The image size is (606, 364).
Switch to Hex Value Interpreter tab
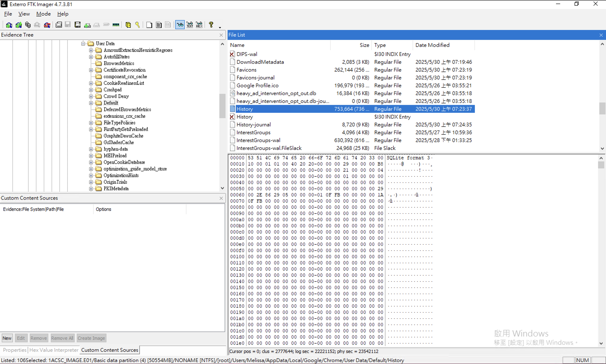point(54,350)
